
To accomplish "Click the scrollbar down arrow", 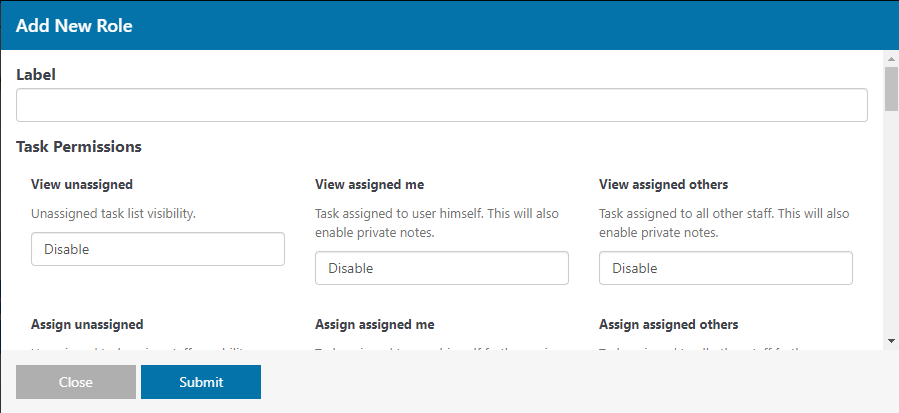I will tap(891, 341).
